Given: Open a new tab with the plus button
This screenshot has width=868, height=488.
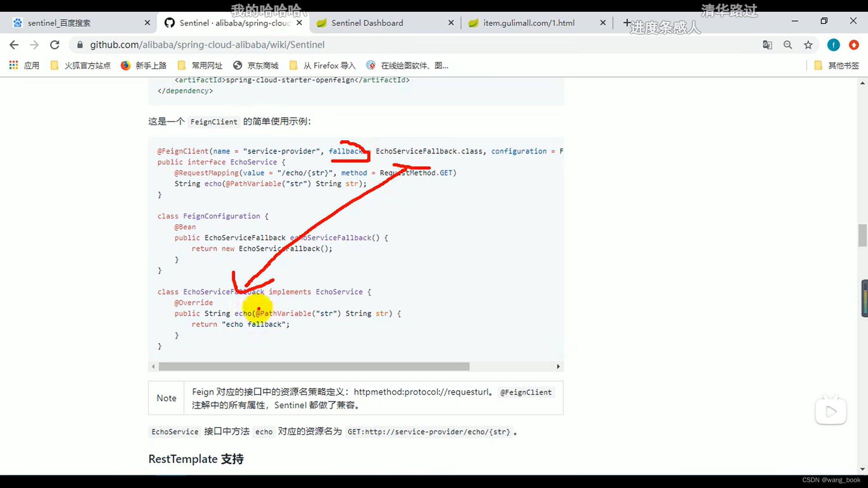Looking at the screenshot, I should point(627,23).
